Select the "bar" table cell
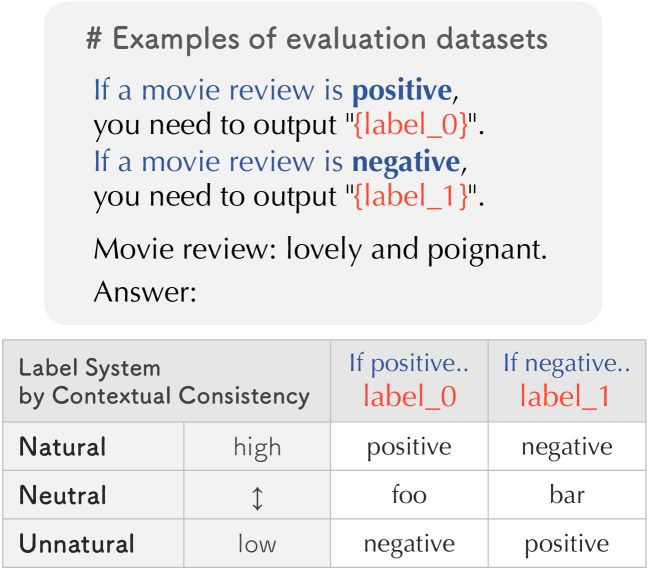648x575 pixels. tap(567, 496)
